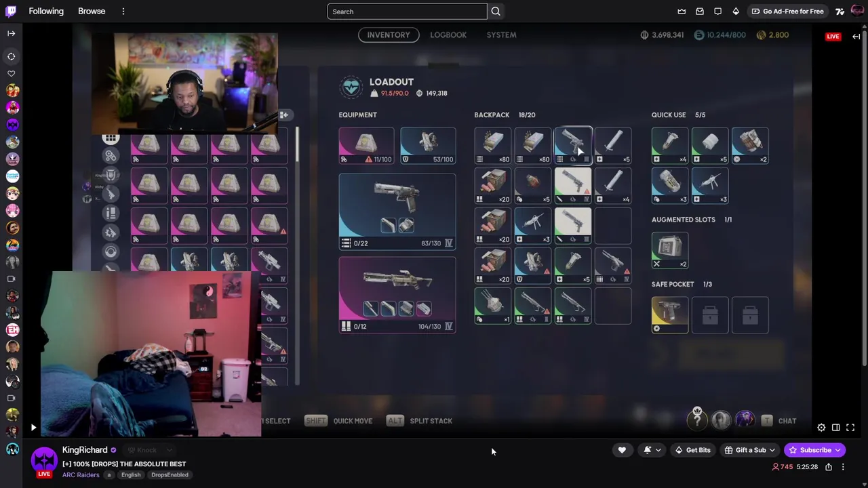This screenshot has width=868, height=488.
Task: Expand the left channel sidebar
Action: click(12, 33)
